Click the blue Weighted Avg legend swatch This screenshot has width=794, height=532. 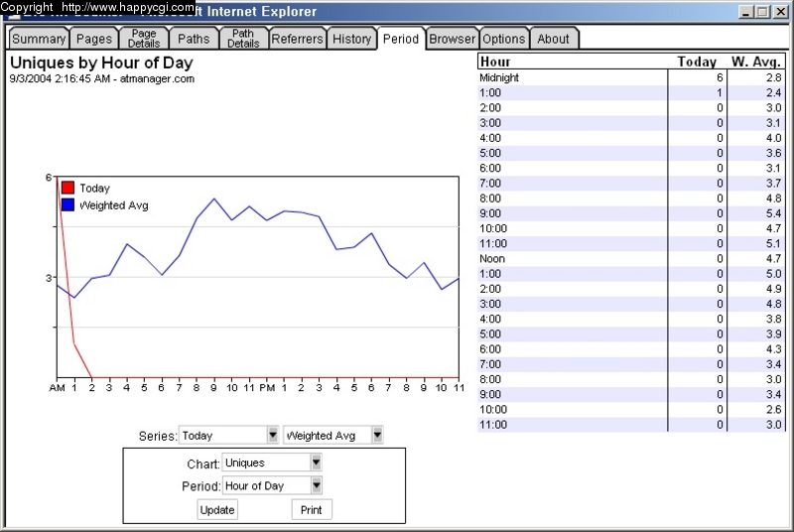point(67,205)
